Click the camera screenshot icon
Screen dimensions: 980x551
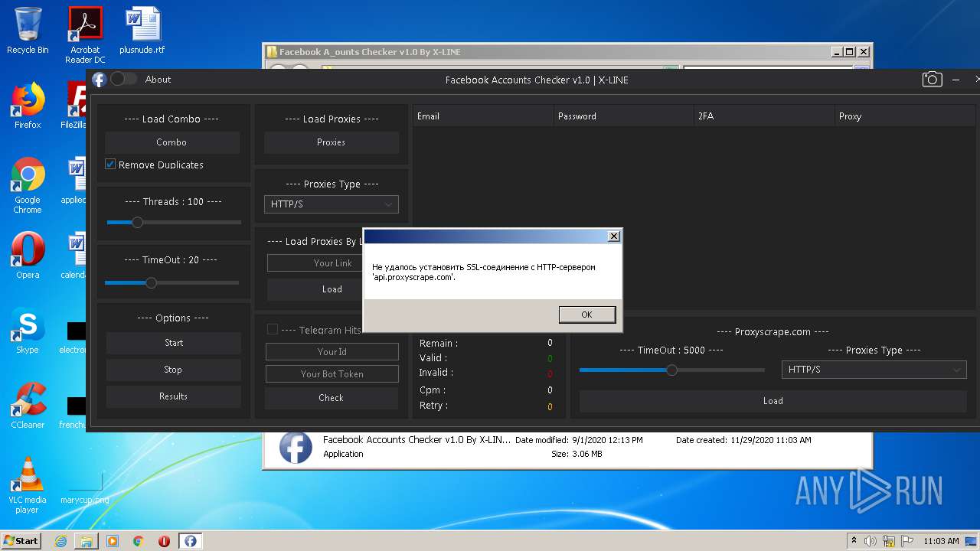click(932, 80)
